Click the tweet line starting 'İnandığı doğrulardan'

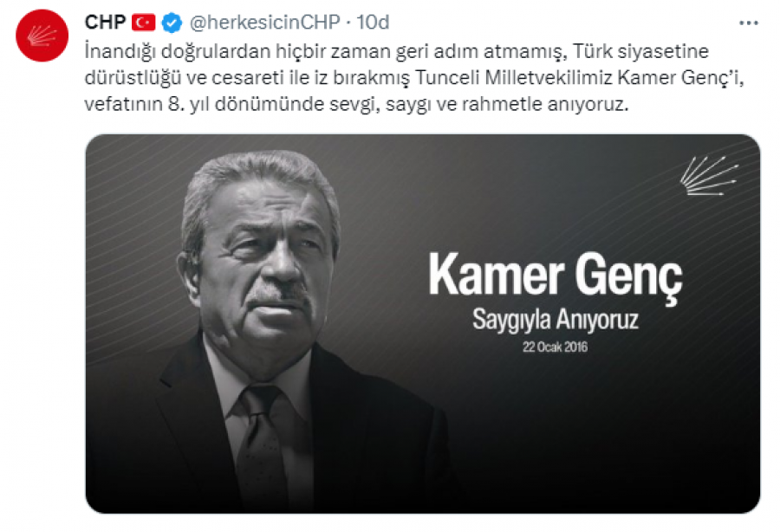[396, 52]
